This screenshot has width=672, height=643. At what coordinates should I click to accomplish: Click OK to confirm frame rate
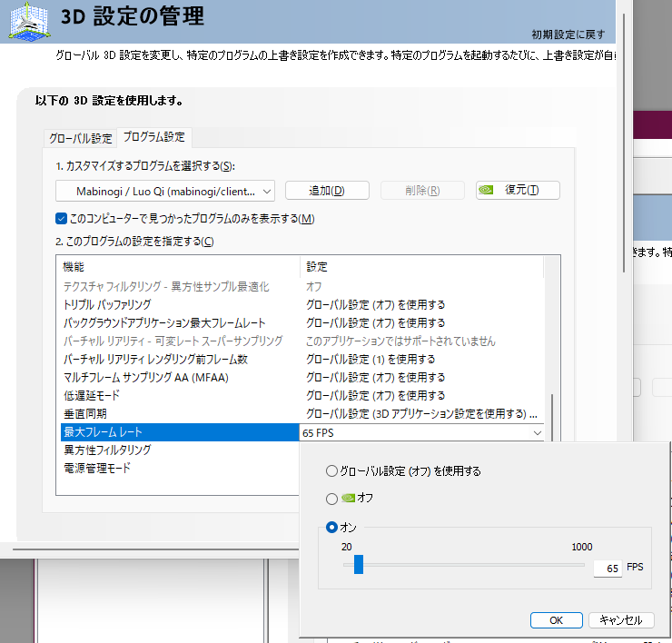[x=557, y=620]
